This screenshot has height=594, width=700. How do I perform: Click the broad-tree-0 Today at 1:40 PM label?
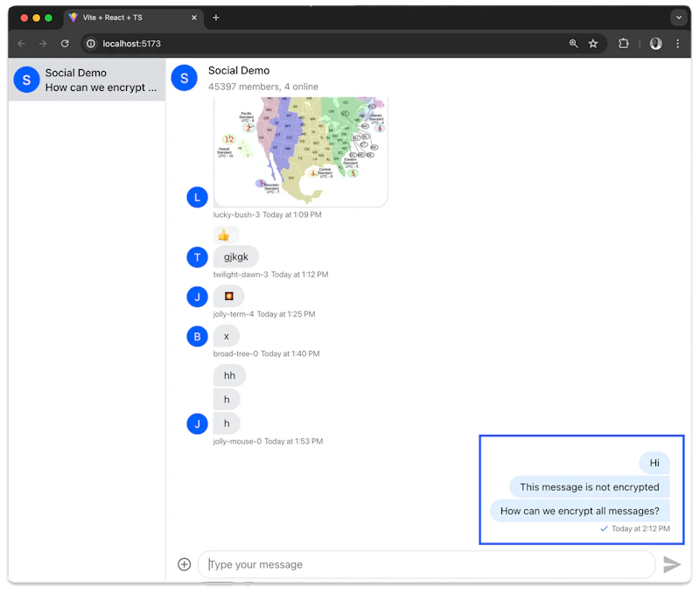(266, 354)
